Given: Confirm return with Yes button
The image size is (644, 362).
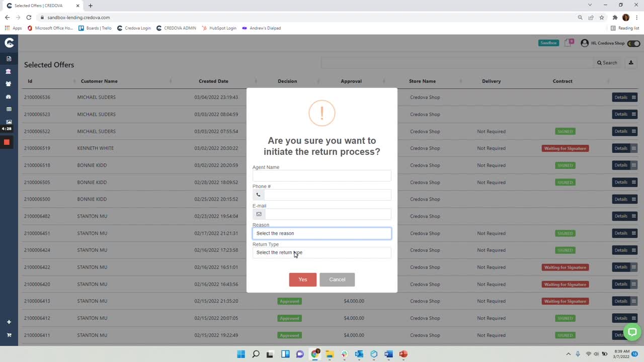Looking at the screenshot, I should pos(303,280).
